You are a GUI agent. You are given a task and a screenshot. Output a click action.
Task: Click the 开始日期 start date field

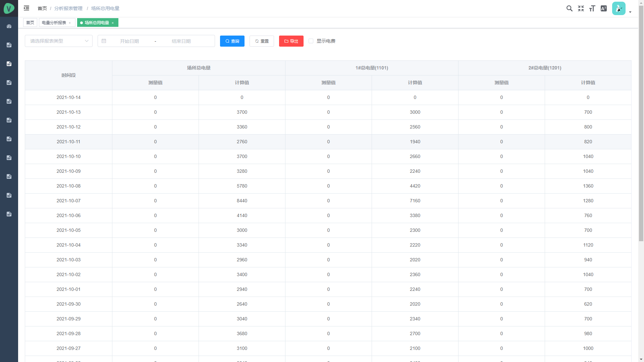click(129, 41)
